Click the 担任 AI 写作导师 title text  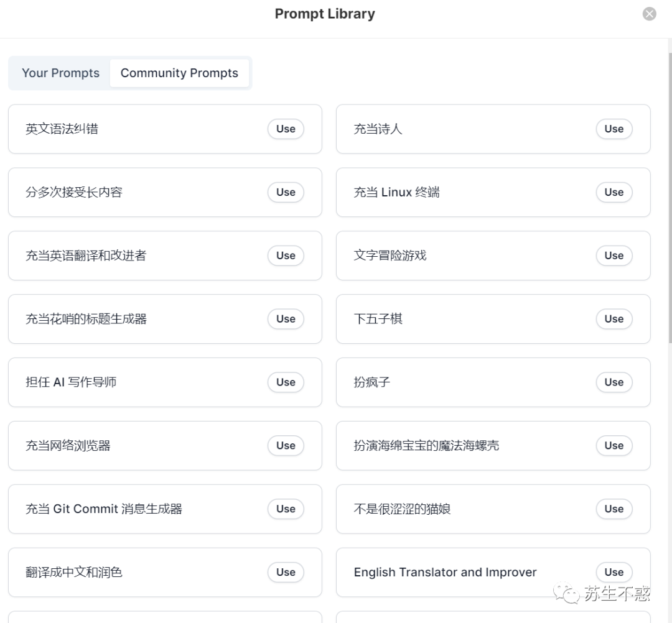coord(71,382)
